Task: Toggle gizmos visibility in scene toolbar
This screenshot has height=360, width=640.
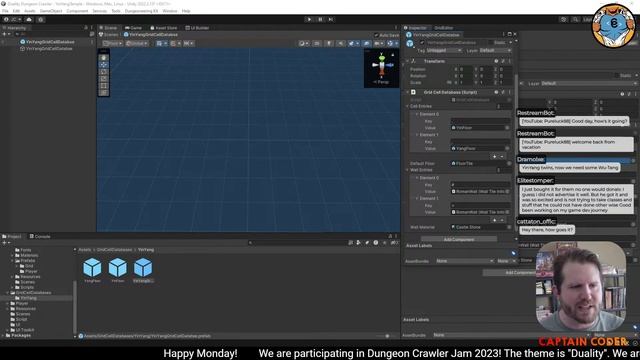Action: pos(390,43)
